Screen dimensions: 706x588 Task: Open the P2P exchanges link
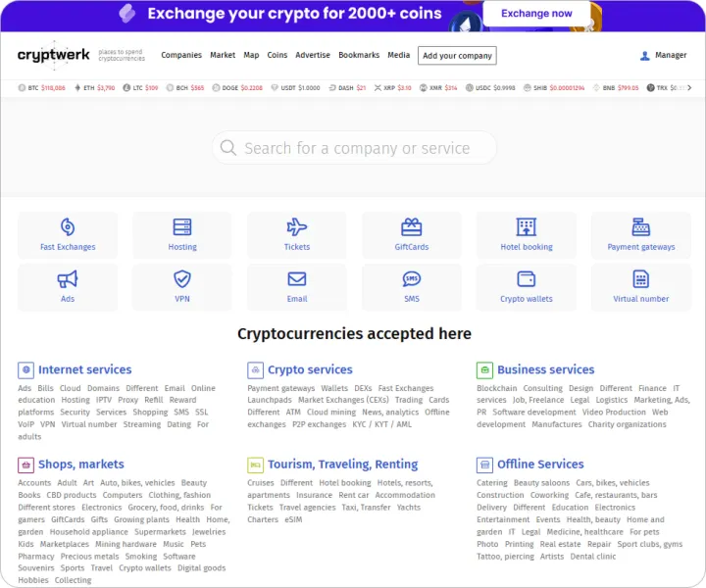coord(320,424)
